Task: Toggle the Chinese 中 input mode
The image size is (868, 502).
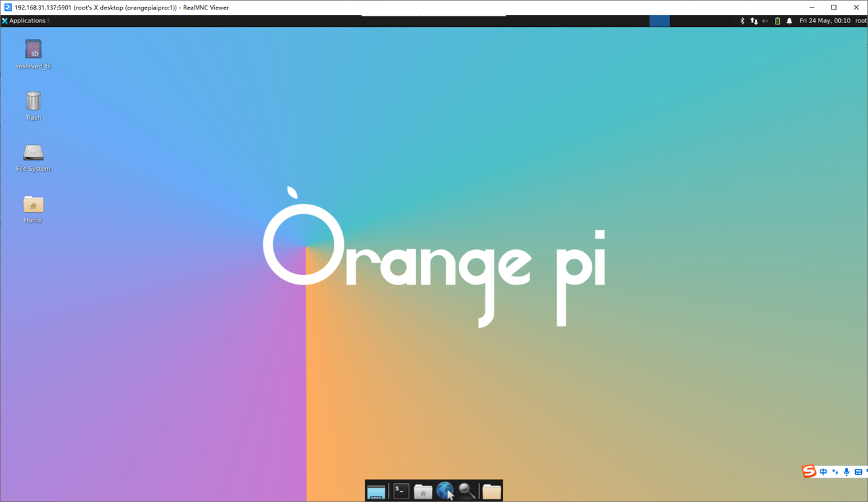Action: coord(823,472)
